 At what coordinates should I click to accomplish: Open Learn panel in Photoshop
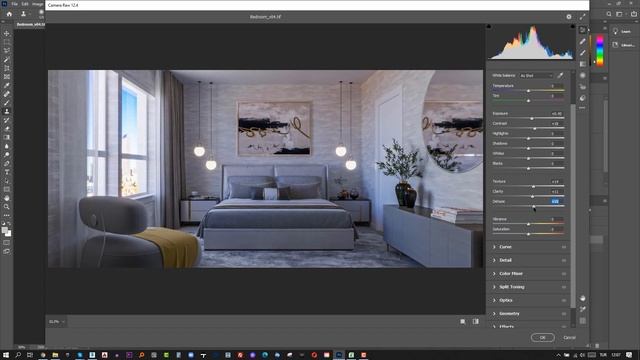pyautogui.click(x=621, y=31)
